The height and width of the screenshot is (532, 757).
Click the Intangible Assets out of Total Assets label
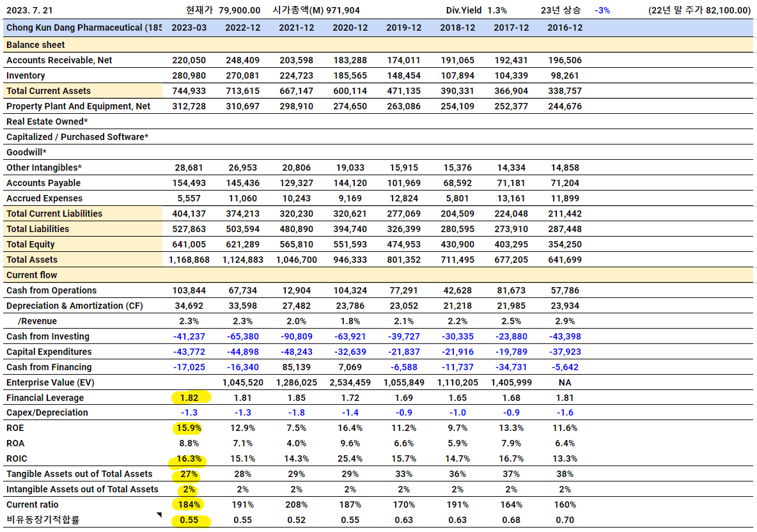[82, 490]
